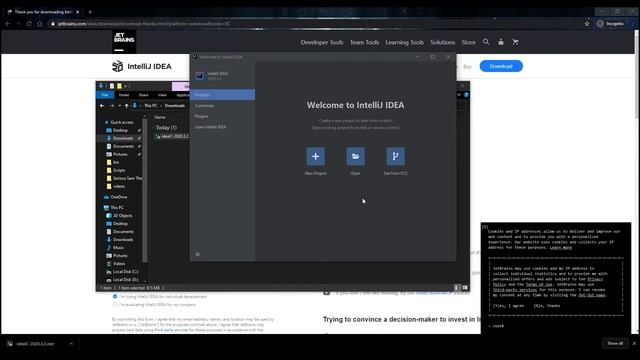Select Quick access in File Explorer tree
Image resolution: width=640 pixels, height=360 pixels.
[119, 122]
